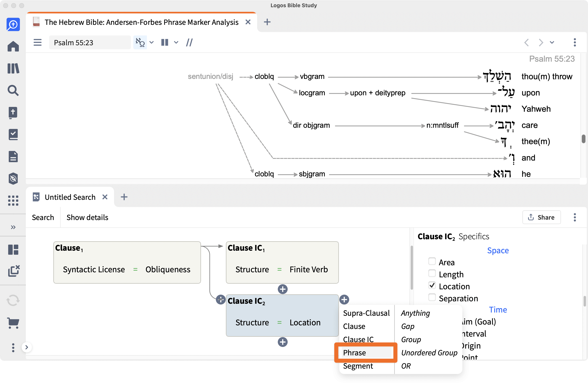Open resource panel three-dot menu
588x384 pixels.
575,42
